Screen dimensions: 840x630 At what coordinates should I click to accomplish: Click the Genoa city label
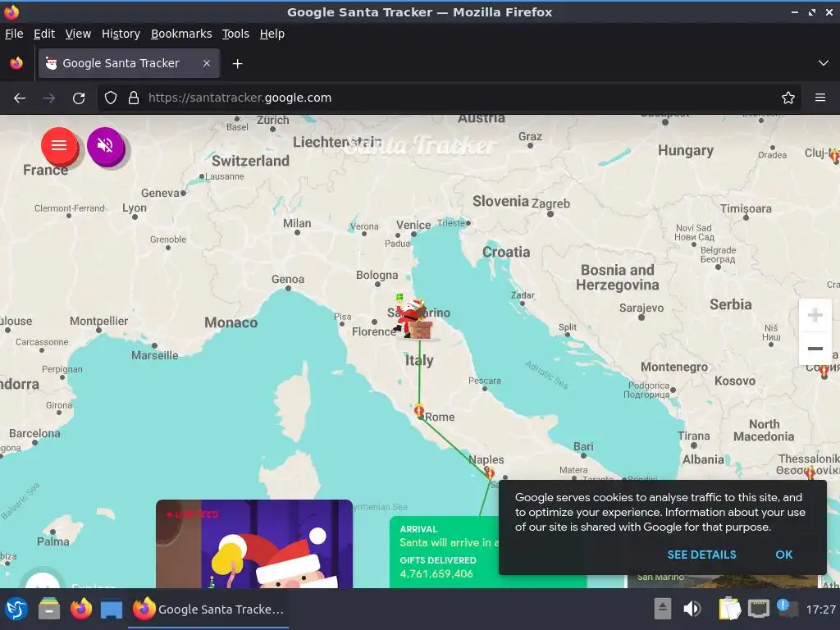288,279
